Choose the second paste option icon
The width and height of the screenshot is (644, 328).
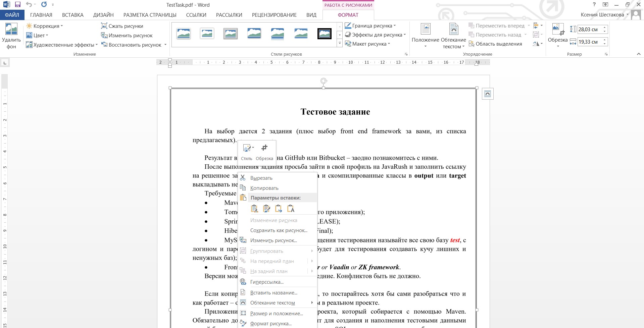[266, 209]
